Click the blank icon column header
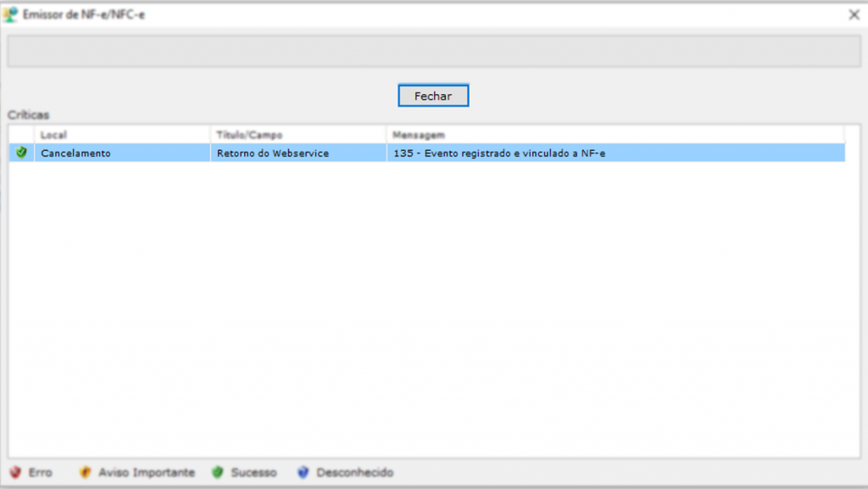This screenshot has height=489, width=868. click(x=21, y=135)
